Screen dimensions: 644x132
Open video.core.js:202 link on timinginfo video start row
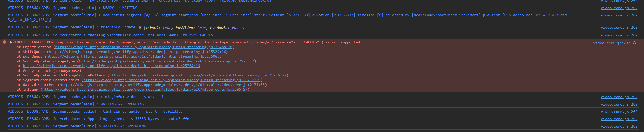619,97
